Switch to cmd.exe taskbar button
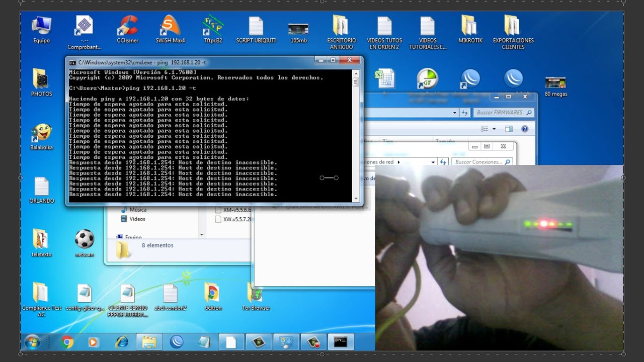This screenshot has height=362, width=644. point(341,342)
